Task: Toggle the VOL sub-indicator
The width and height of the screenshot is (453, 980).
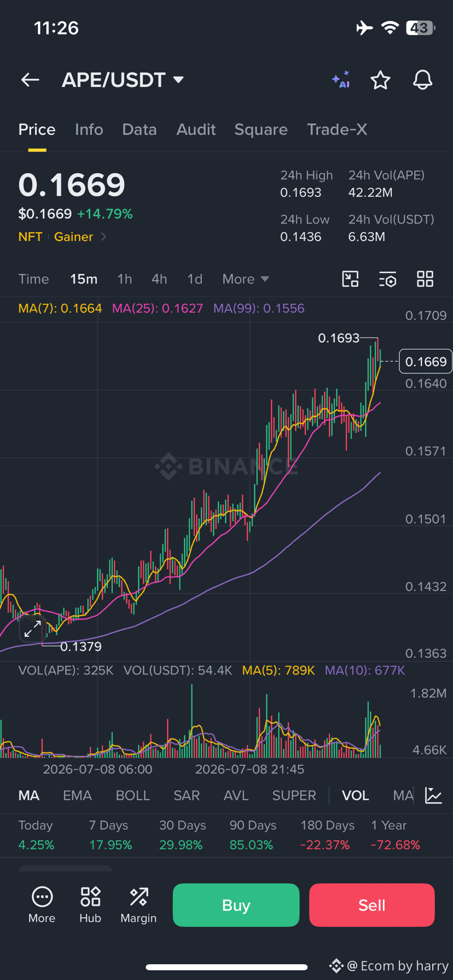Action: point(356,795)
